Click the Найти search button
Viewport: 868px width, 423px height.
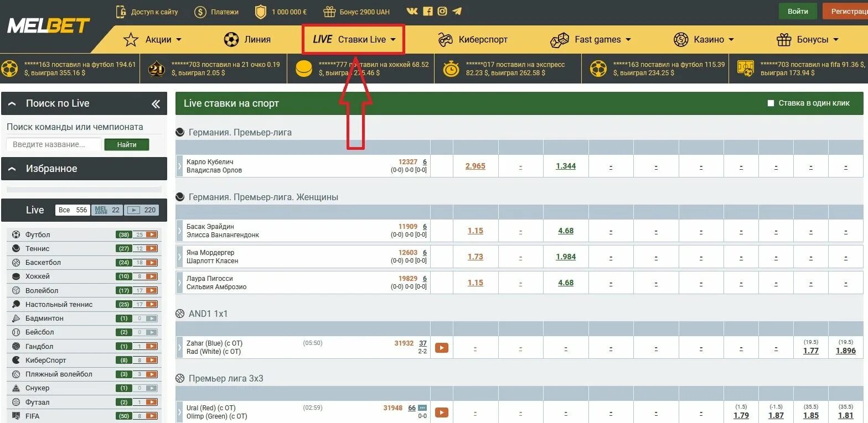pos(127,144)
